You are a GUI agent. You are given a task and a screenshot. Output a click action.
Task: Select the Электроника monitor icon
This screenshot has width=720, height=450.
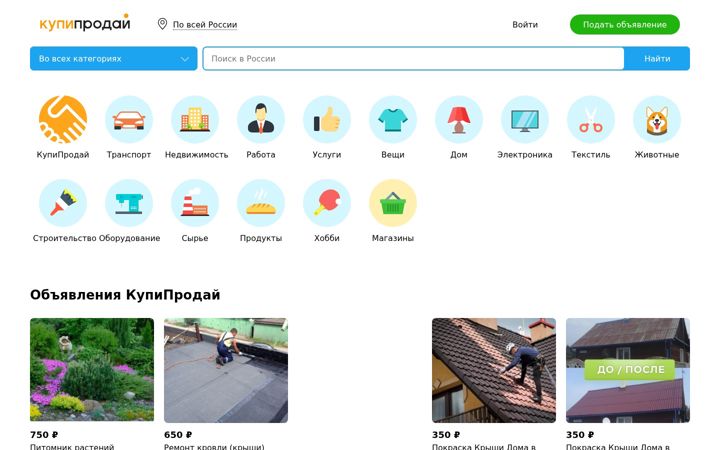click(524, 119)
